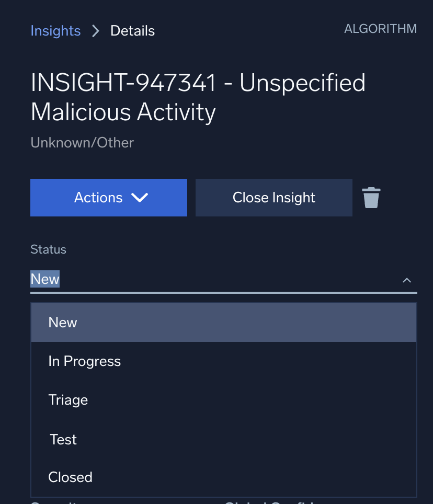Viewport: 433px width, 504px height.
Task: Select the In Progress status option
Action: 84,361
